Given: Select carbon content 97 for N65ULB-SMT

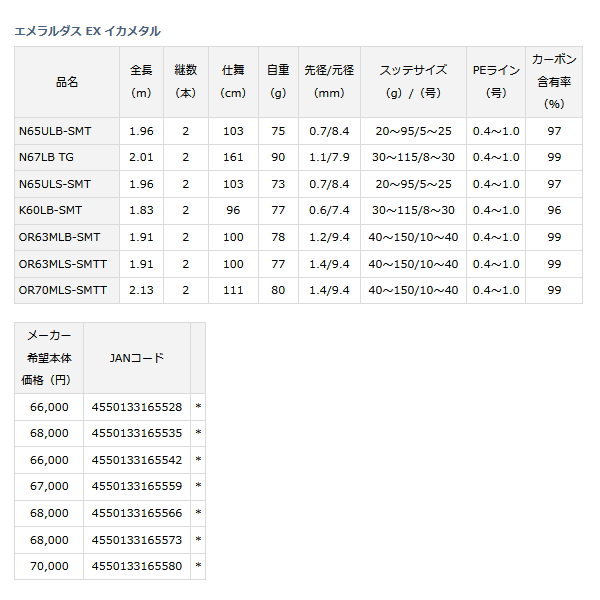Looking at the screenshot, I should (x=554, y=131).
